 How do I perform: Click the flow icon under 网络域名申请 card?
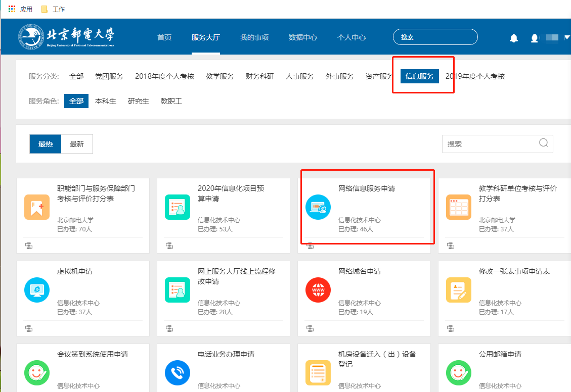click(310, 329)
